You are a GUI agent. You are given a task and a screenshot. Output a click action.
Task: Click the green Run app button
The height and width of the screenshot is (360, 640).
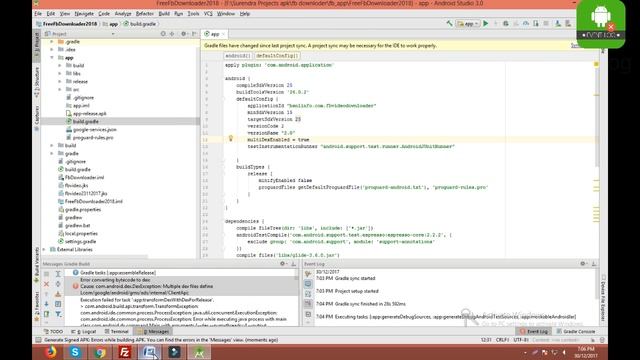pos(486,24)
